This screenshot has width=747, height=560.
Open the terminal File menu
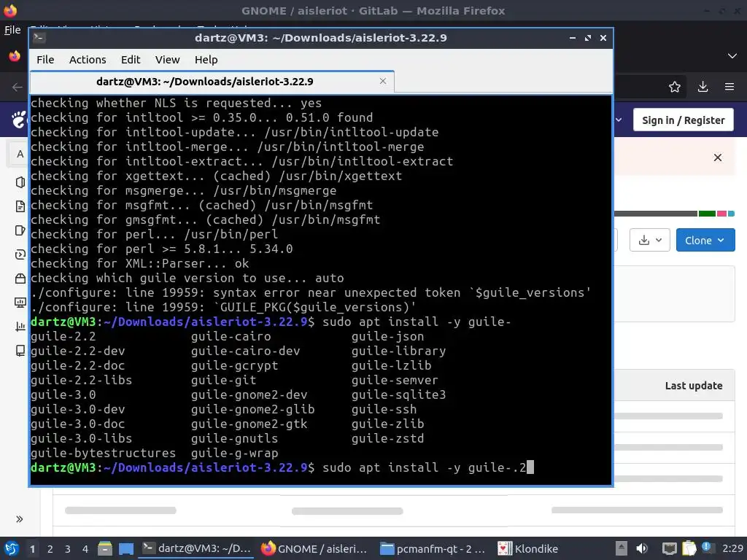click(x=45, y=60)
